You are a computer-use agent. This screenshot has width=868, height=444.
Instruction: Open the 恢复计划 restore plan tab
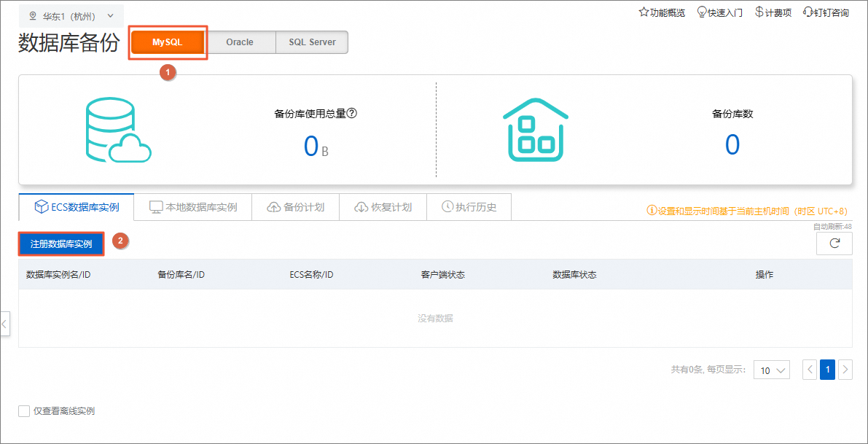(383, 208)
